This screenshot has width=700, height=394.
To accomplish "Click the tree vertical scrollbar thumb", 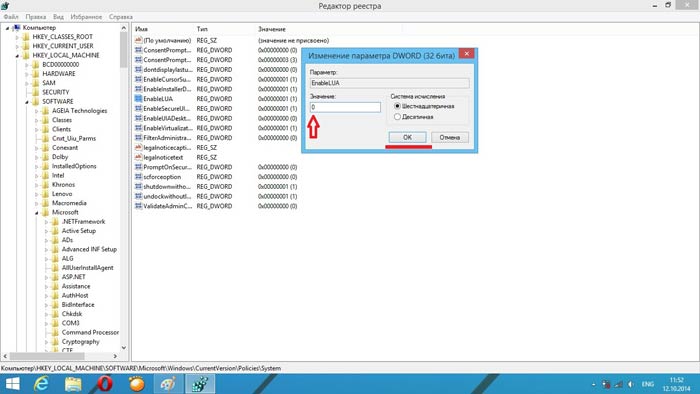I will [124, 50].
